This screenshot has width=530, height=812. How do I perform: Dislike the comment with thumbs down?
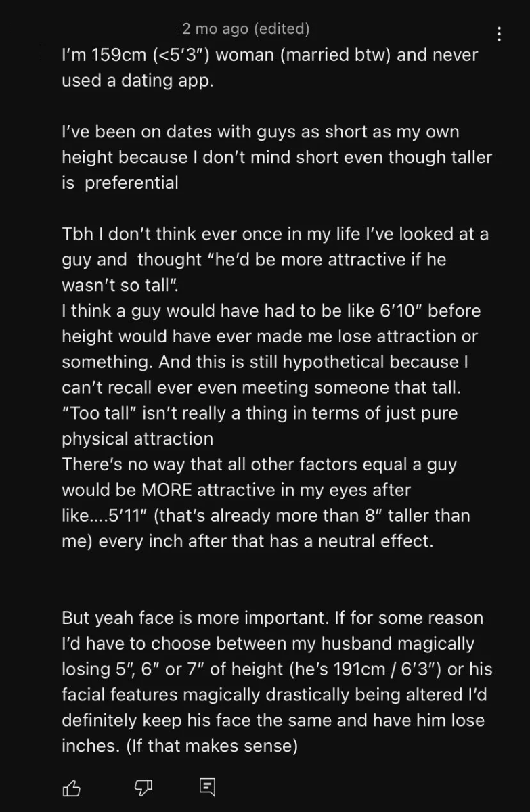141,787
